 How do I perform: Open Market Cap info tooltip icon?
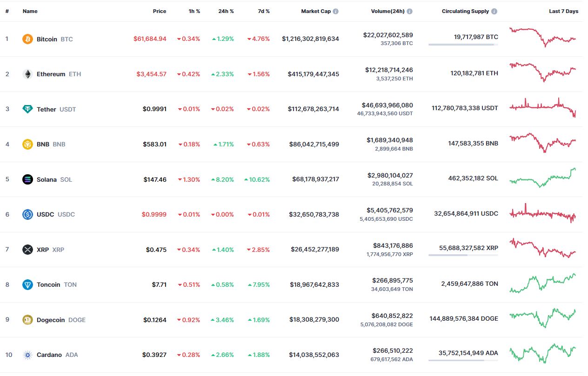pyautogui.click(x=336, y=11)
